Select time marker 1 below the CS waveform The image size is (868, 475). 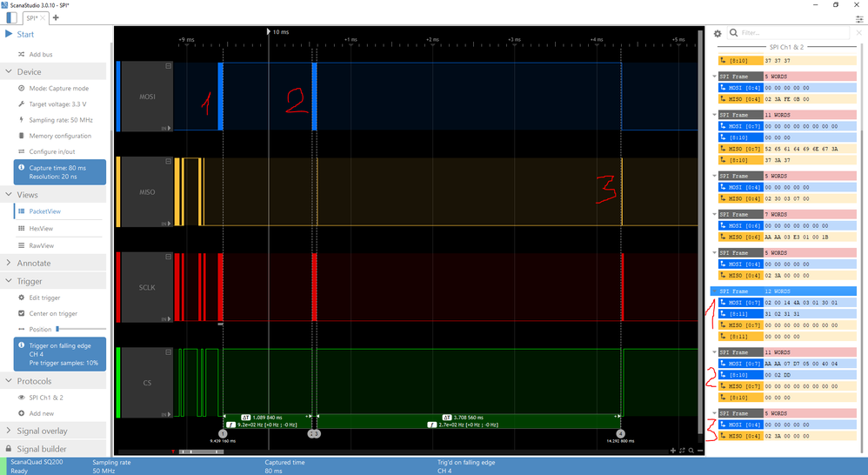223,433
